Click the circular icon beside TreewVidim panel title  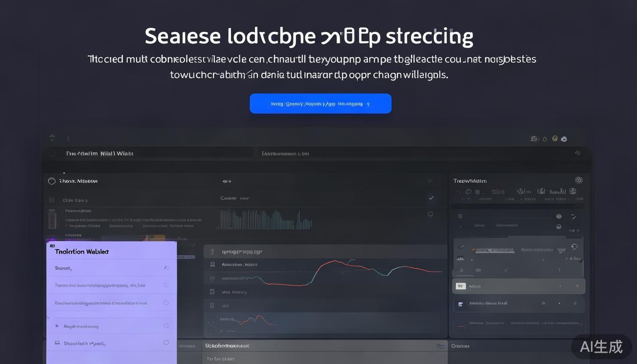click(x=578, y=180)
